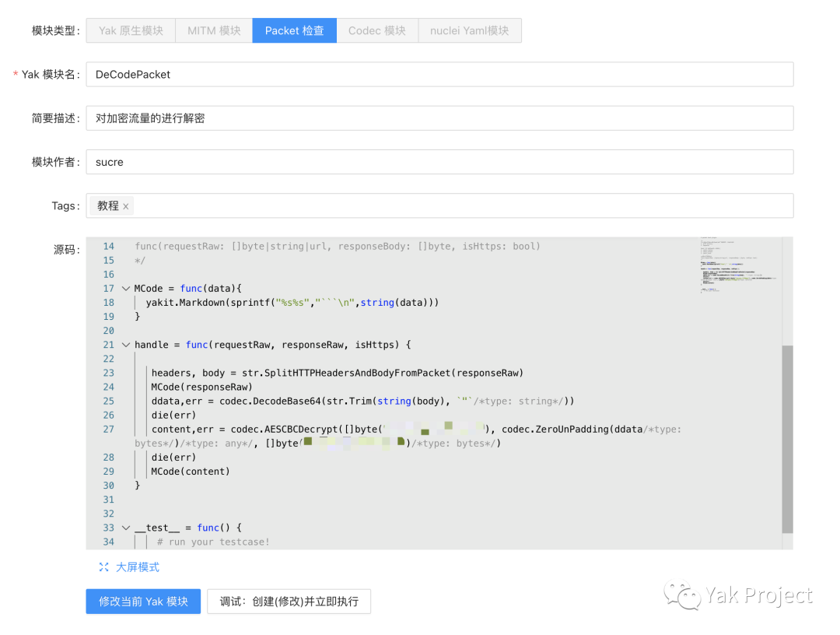Click "str.SplitHTTPHeadersAndBodyFromPacket" on line 23
Screen dimensions: 840x635
coord(346,373)
